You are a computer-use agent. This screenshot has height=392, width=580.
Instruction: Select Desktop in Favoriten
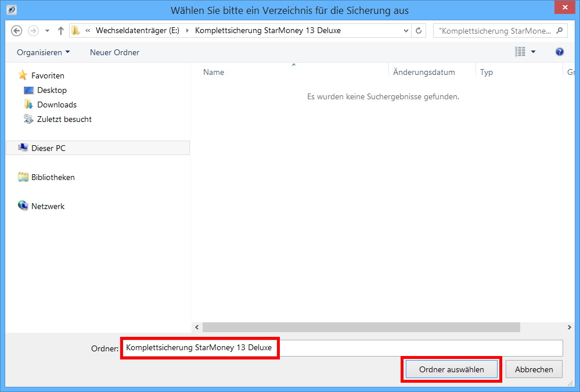pyautogui.click(x=52, y=90)
